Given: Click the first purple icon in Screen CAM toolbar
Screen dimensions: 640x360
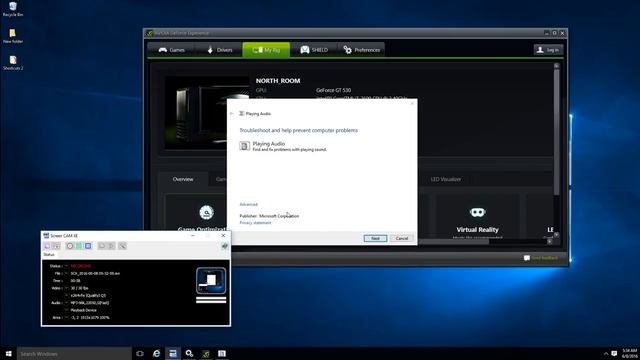Looking at the screenshot, I should click(47, 246).
